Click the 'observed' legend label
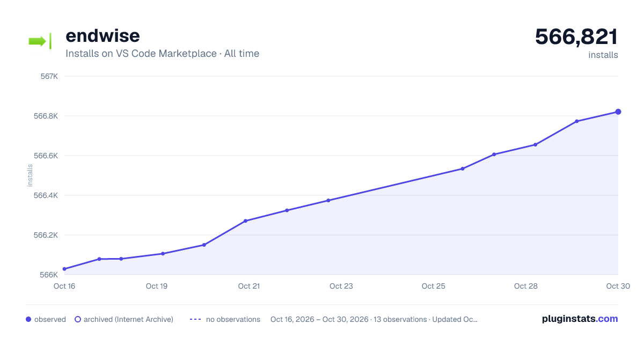644x338 pixels. pos(50,319)
